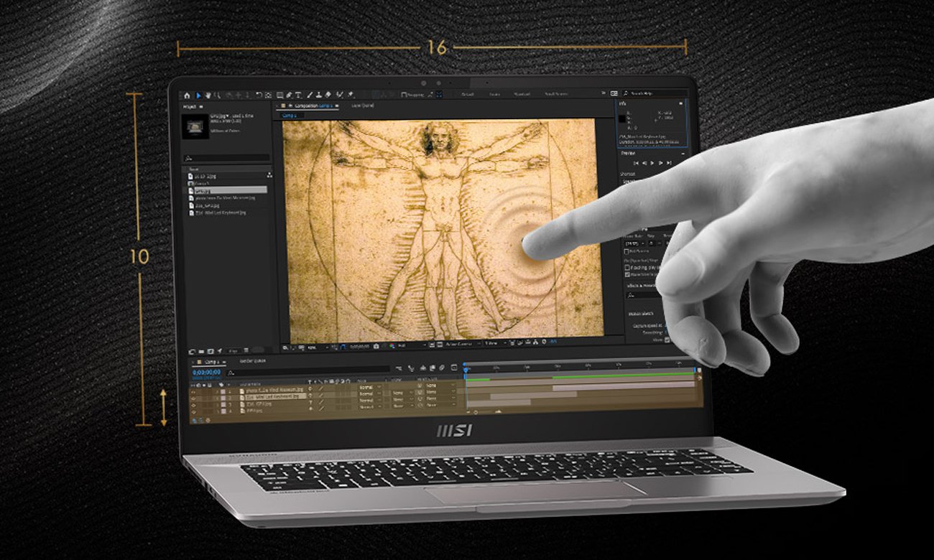This screenshot has height=560, width=934.
Task: Click the First Frame preview button
Action: coord(636,163)
